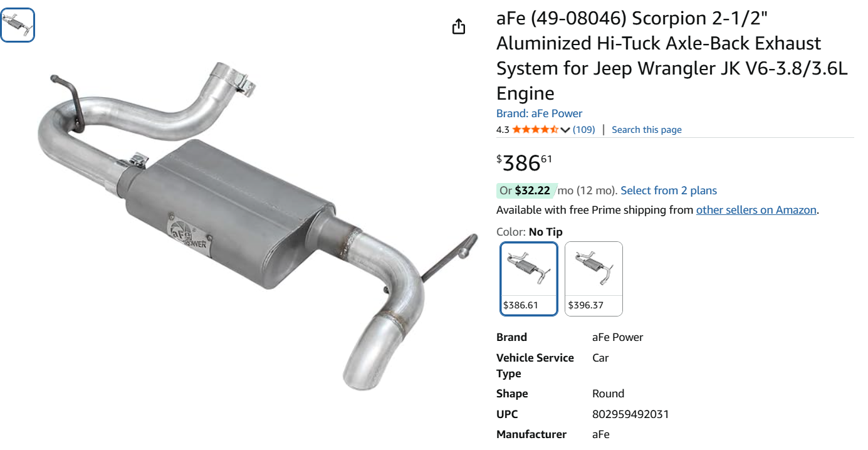Select the No Tip $386.61 swatch
Viewport: 868px width, 450px height.
[529, 279]
